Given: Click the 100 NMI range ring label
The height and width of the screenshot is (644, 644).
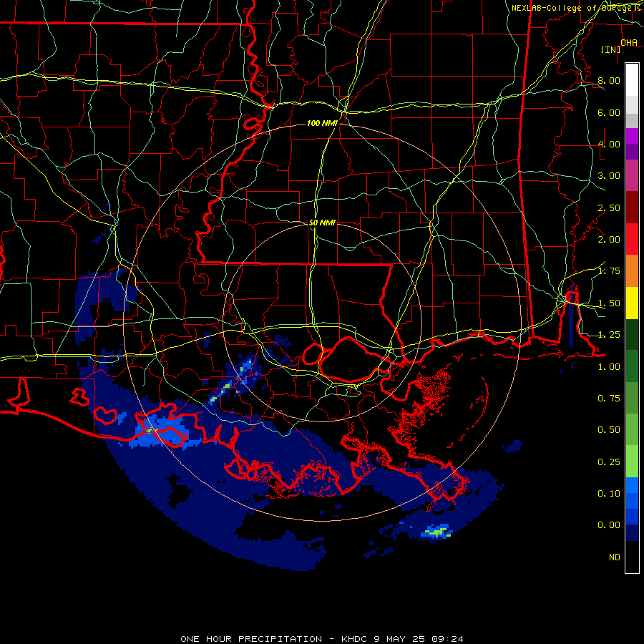Looking at the screenshot, I should click(x=322, y=123).
